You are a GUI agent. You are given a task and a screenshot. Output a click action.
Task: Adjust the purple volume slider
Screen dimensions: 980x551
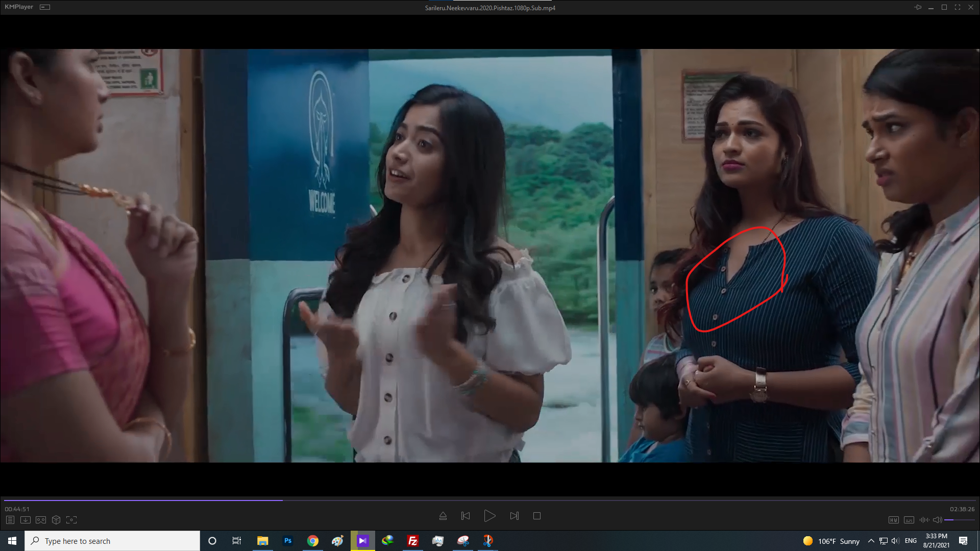click(959, 520)
